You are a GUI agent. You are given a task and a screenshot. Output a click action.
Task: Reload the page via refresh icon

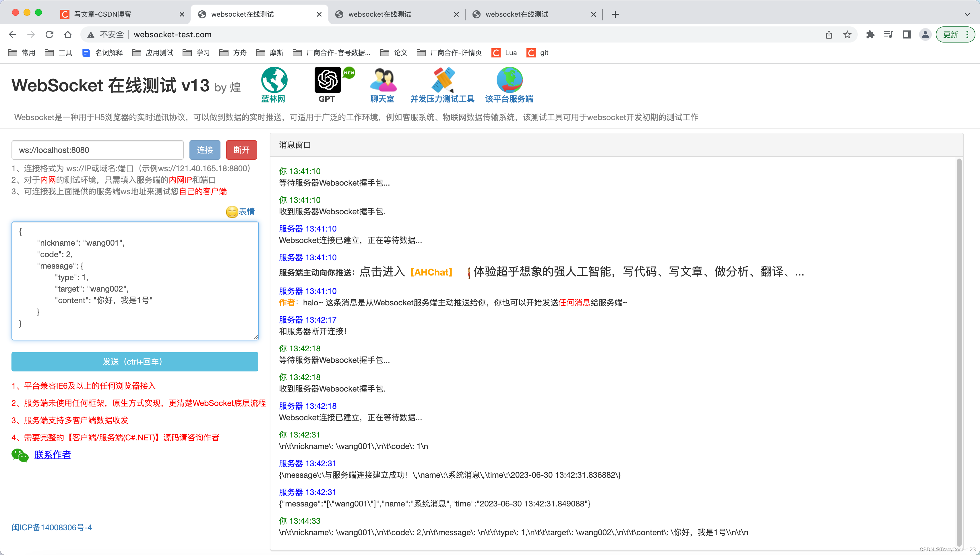click(x=49, y=34)
